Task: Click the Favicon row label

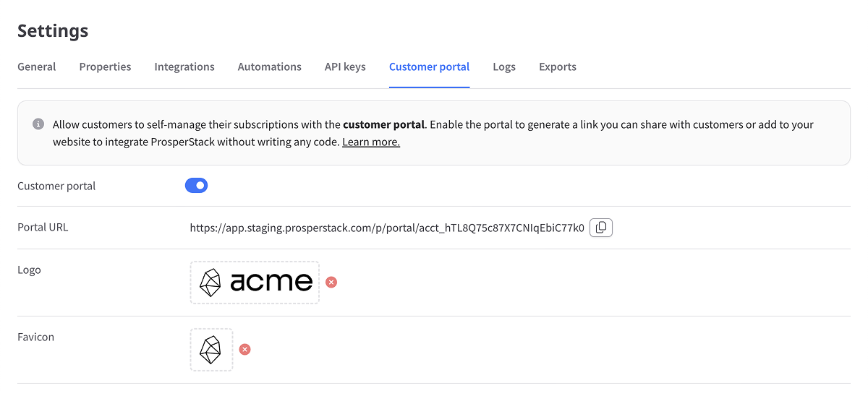Action: point(36,337)
